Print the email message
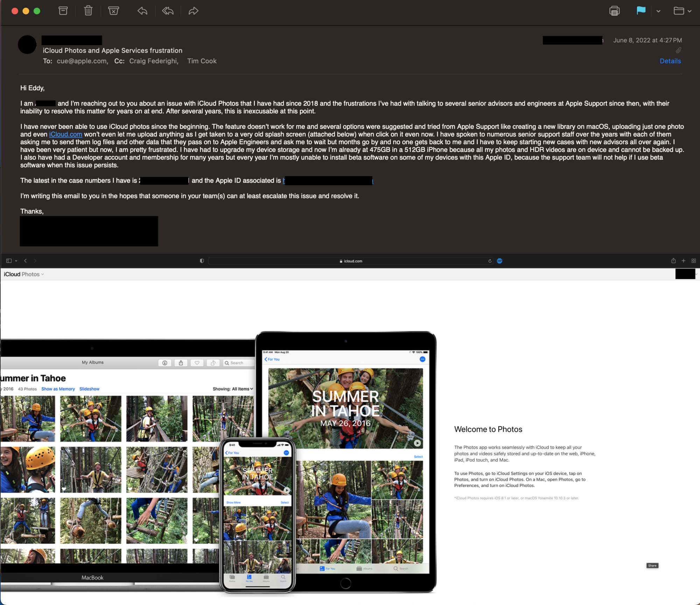 click(614, 11)
